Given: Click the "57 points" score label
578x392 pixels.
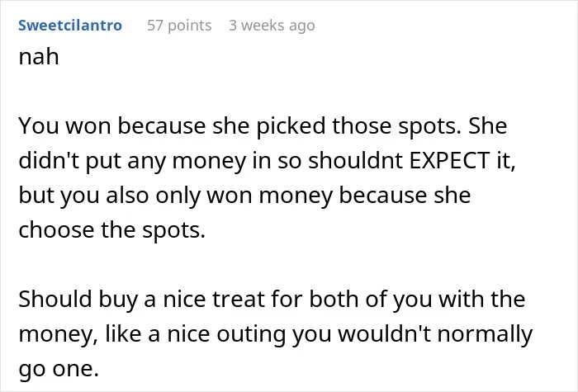Looking at the screenshot, I should pos(179,26).
